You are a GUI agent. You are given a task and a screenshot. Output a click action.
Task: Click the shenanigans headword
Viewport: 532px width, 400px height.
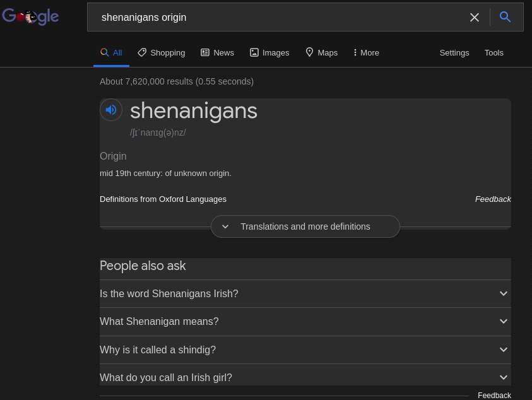coord(194,111)
